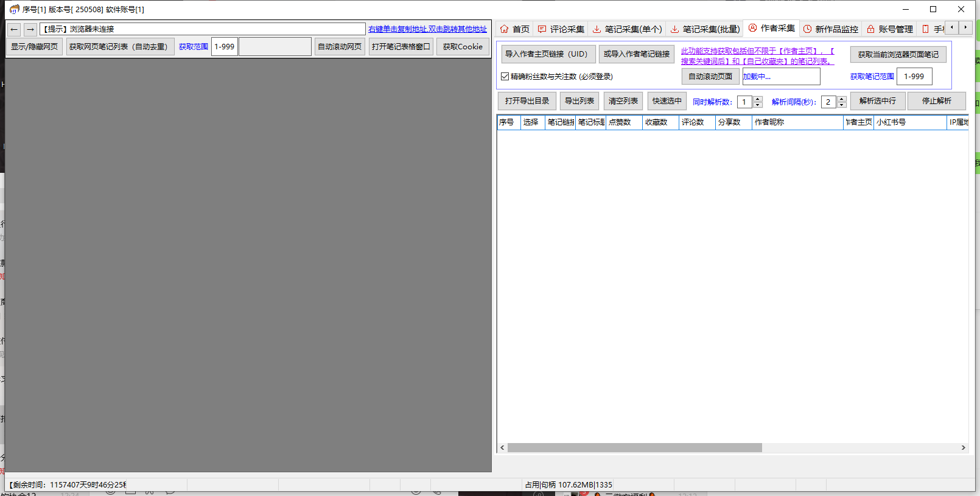
Task: Toggle 精确粉丝数与关注数 checkbox
Action: click(x=505, y=77)
